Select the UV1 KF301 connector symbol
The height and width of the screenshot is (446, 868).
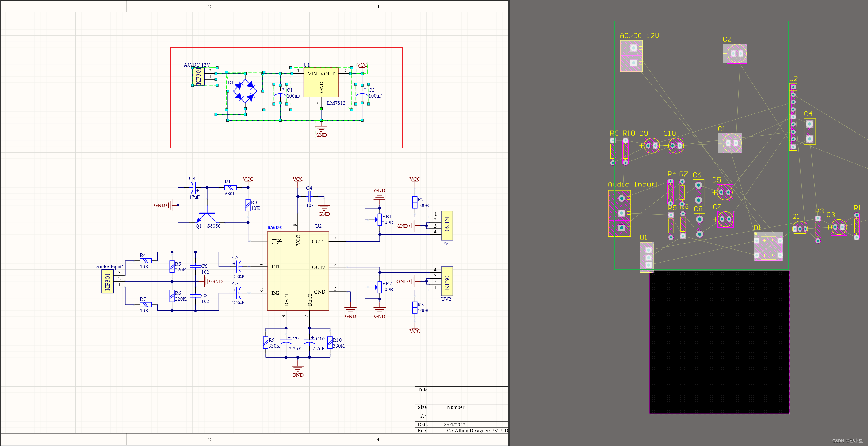click(x=447, y=225)
